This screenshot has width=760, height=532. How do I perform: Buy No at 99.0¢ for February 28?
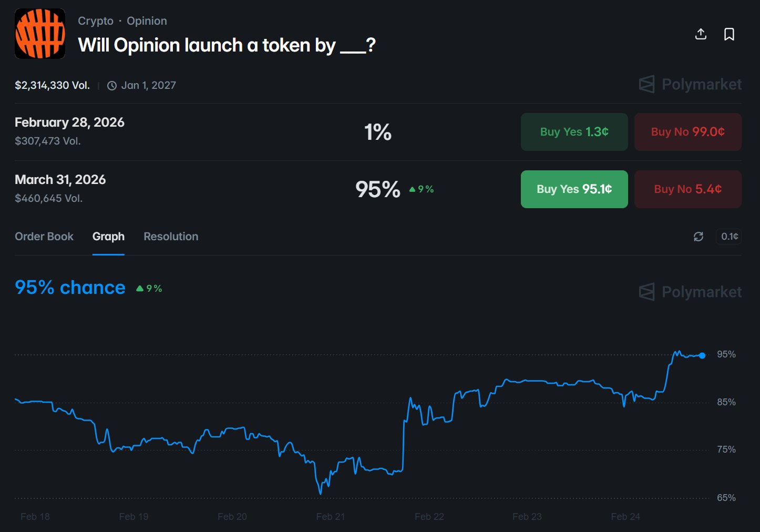click(x=687, y=132)
